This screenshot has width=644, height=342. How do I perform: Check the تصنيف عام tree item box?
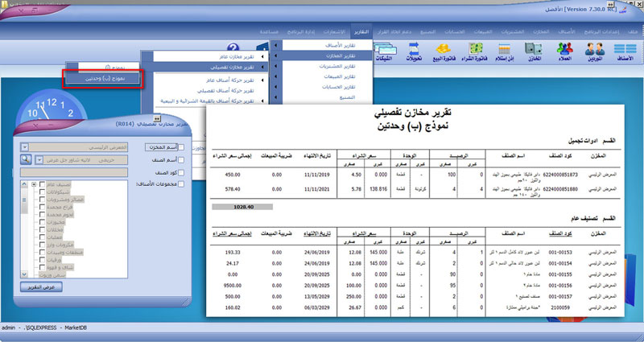point(42,185)
